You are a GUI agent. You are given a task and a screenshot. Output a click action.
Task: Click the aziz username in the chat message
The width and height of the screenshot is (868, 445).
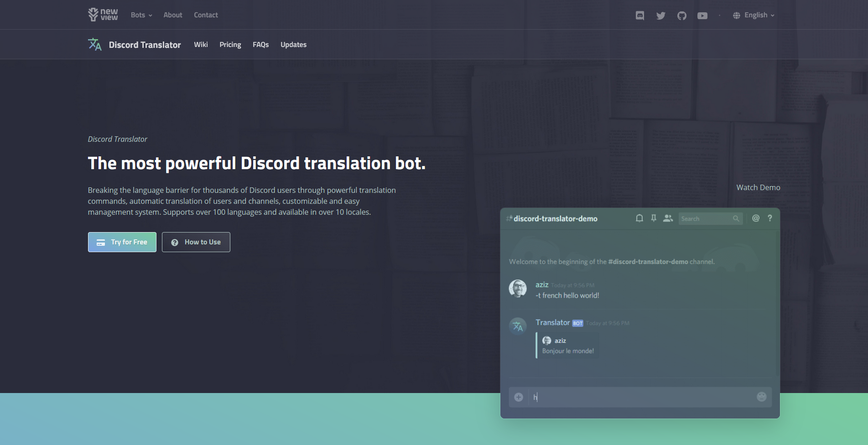[x=542, y=285]
